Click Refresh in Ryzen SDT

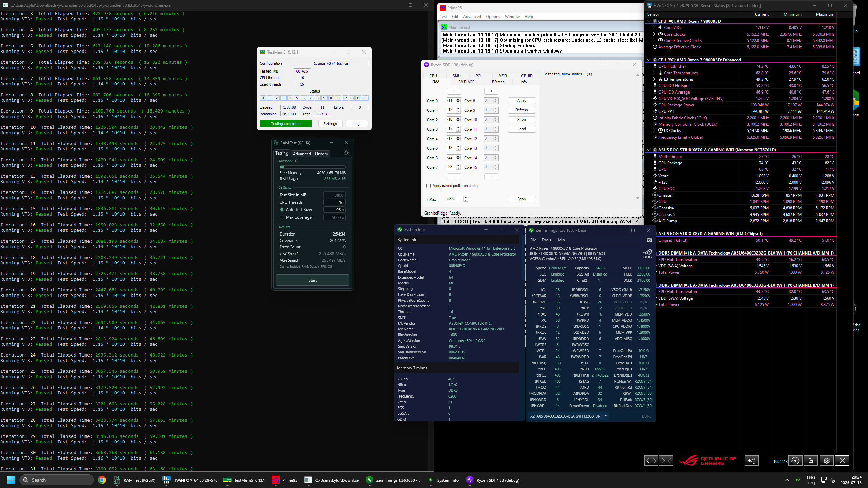tap(521, 110)
